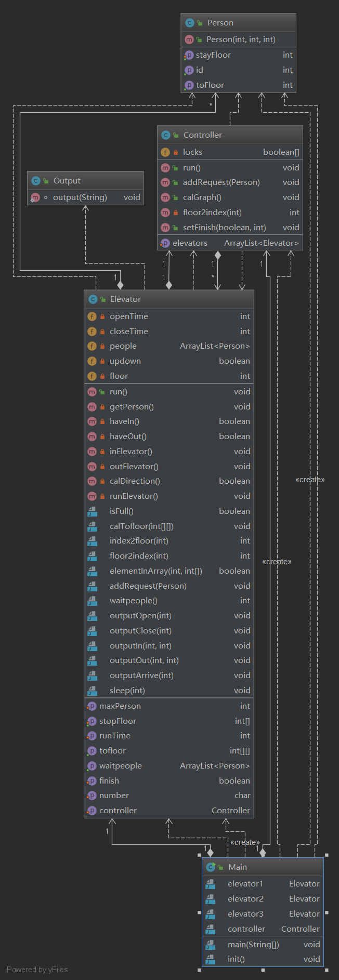Viewport: 339px width, 980px height.
Task: Click the Powered by yFiles label
Action: [37, 970]
